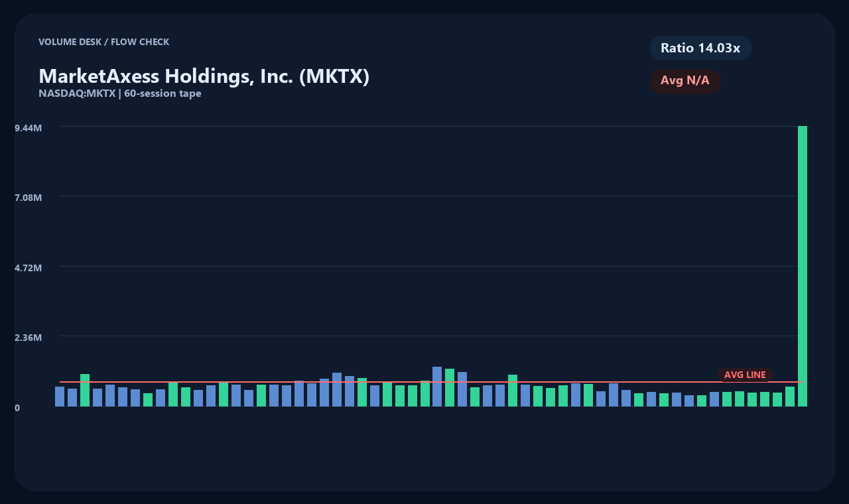This screenshot has height=504, width=849.
Task: Select the tallest green volume spike bar
Action: (803, 266)
